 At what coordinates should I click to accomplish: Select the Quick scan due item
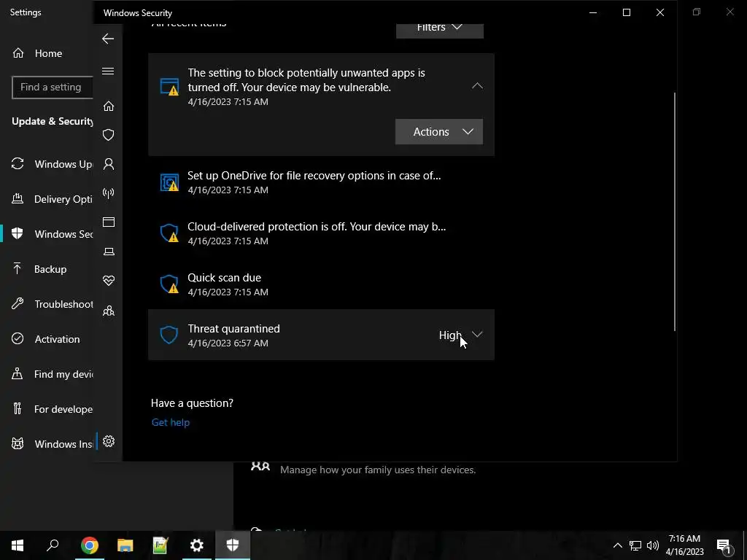tap(321, 284)
